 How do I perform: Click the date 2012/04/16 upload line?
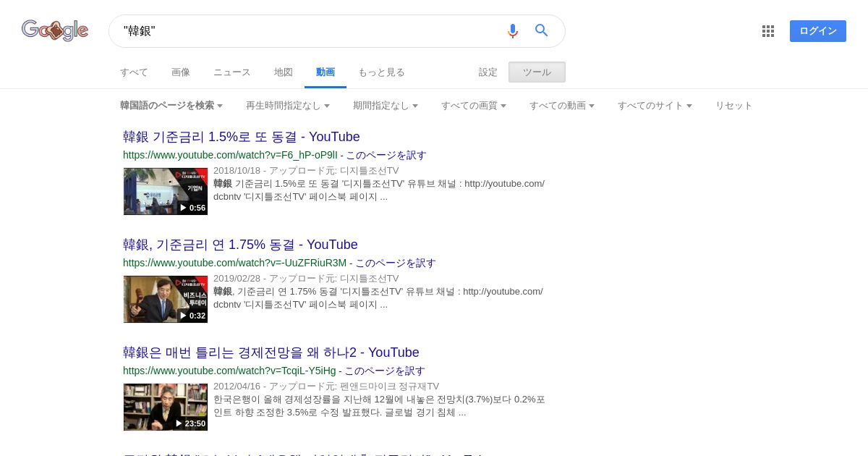[x=326, y=387]
